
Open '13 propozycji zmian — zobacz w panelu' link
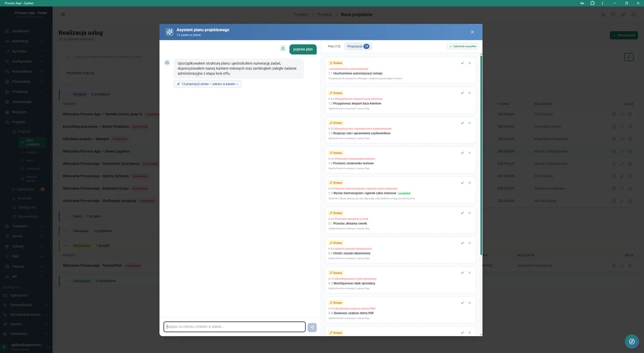(x=208, y=84)
